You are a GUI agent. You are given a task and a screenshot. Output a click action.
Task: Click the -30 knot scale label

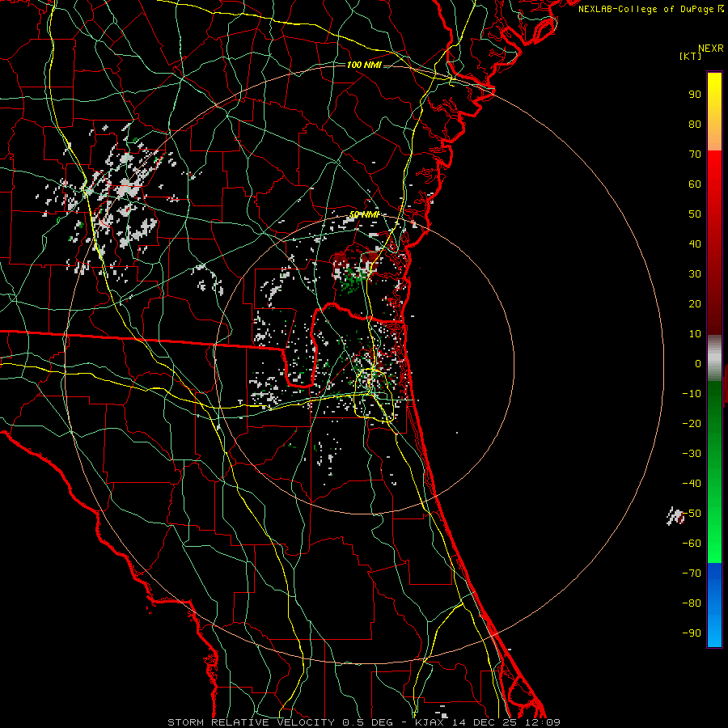692,454
